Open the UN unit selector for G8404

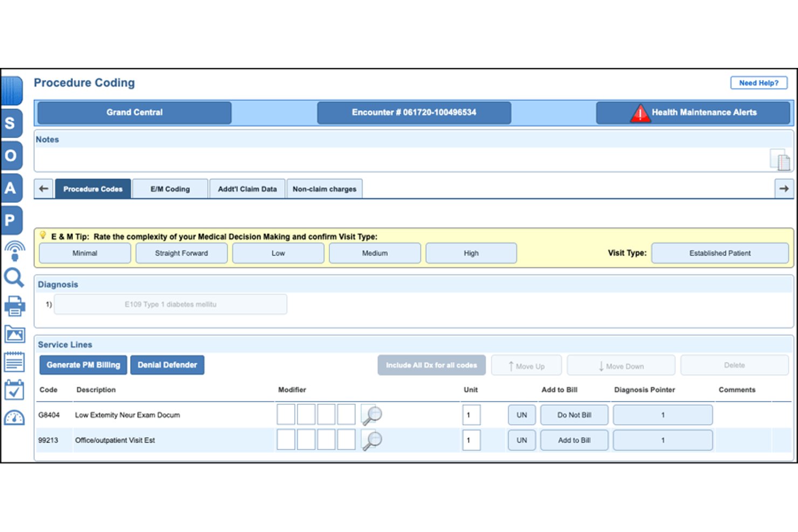point(522,415)
